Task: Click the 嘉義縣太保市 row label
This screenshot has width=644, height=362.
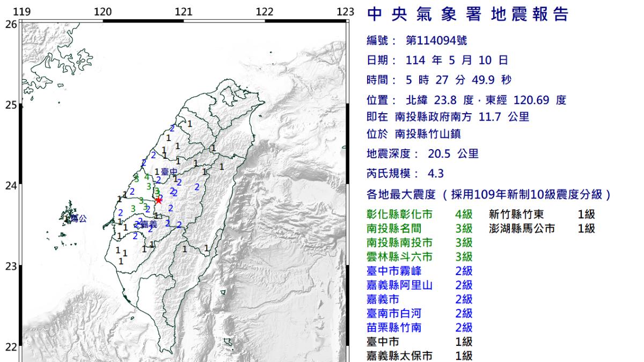Action: [400, 356]
